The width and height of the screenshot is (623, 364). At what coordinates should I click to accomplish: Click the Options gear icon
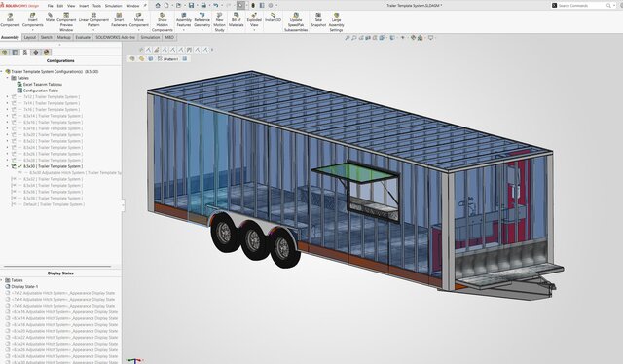pyautogui.click(x=271, y=6)
